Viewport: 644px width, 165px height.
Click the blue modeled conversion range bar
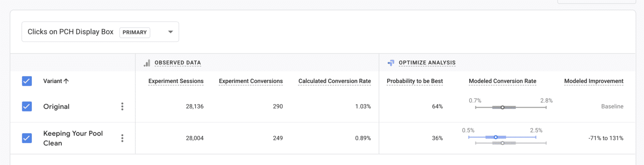502,137
